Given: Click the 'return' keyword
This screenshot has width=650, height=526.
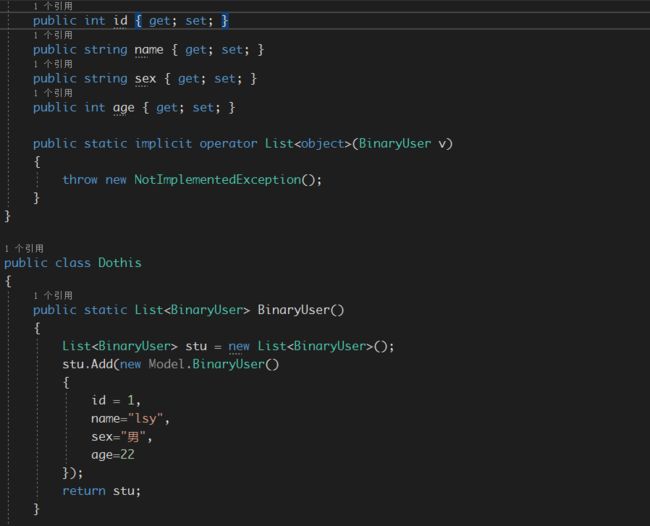Looking at the screenshot, I should pos(84,491).
